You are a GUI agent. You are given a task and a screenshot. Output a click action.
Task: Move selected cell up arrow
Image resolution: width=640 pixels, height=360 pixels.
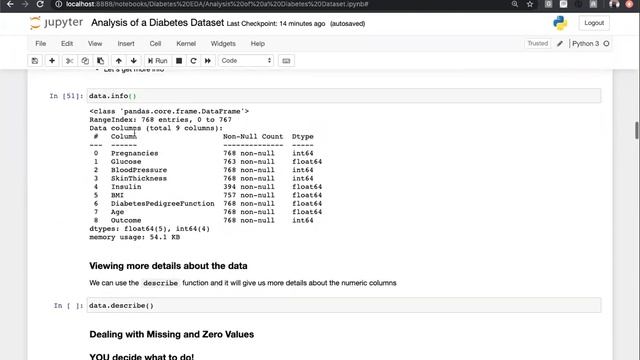pyautogui.click(x=118, y=61)
